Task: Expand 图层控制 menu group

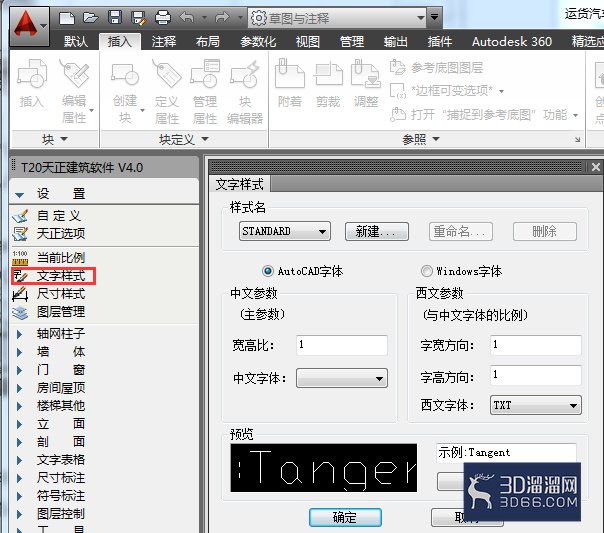Action: point(20,514)
